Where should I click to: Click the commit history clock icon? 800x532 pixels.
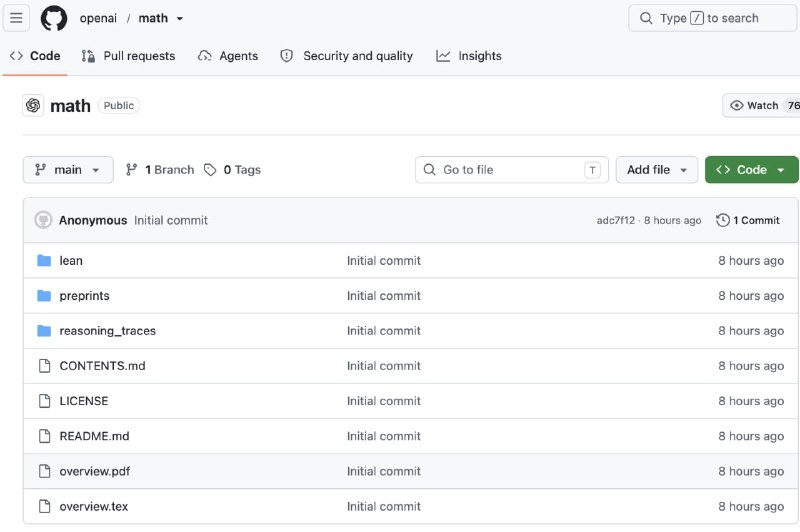tap(722, 220)
